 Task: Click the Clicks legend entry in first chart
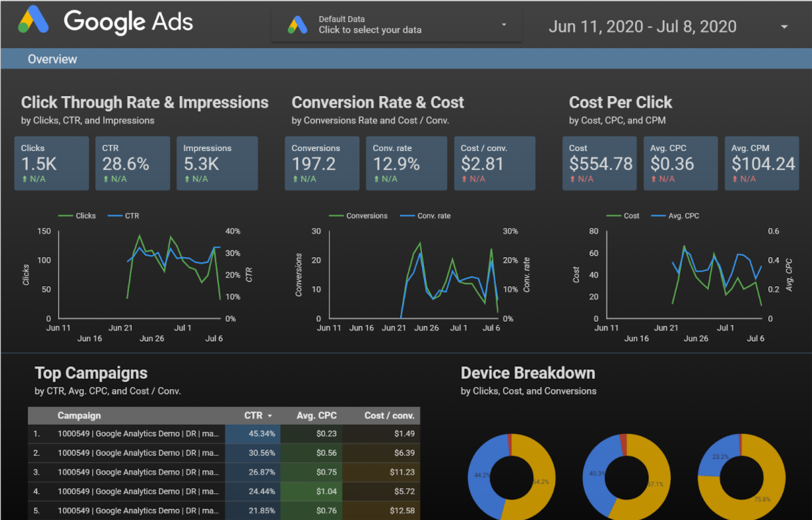tap(77, 216)
